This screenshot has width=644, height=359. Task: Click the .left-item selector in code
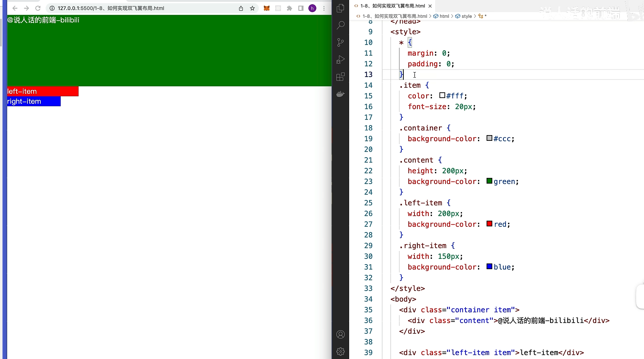tap(421, 203)
